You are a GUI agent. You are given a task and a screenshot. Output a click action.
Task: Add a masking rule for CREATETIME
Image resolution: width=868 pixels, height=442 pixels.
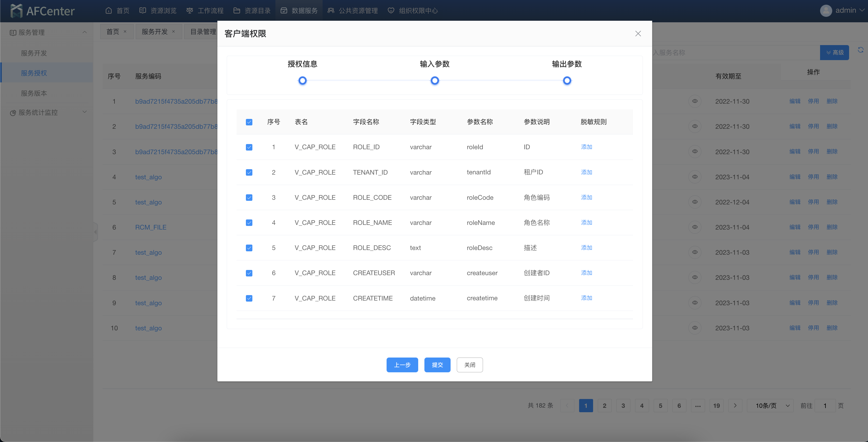(x=586, y=298)
